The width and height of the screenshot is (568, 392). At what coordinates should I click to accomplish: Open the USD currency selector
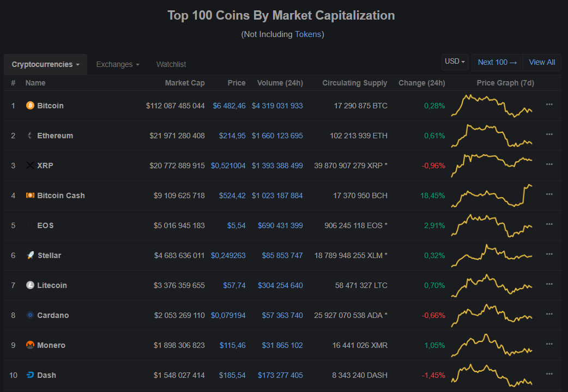coord(455,62)
